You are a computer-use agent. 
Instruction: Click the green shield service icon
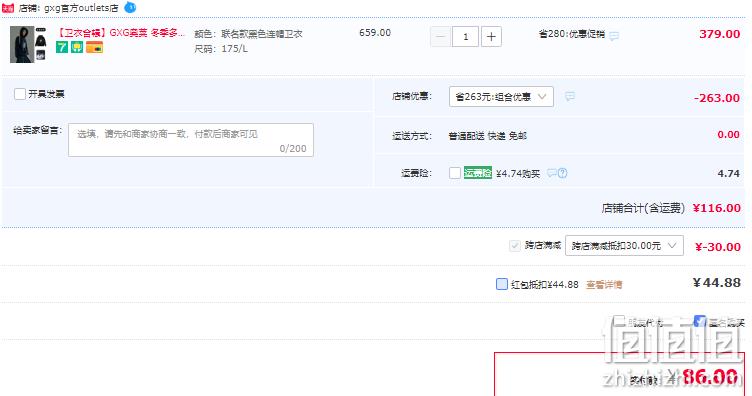click(x=77, y=47)
